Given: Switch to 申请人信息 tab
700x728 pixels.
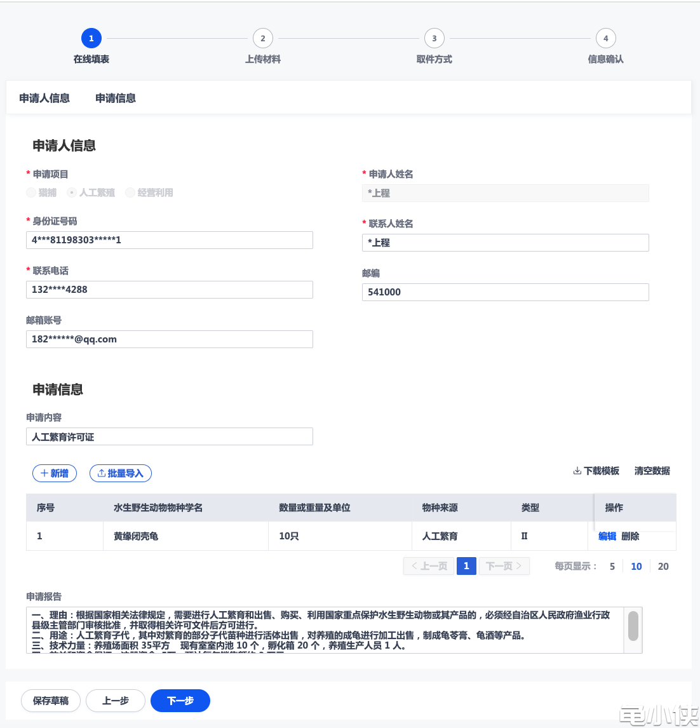Looking at the screenshot, I should pos(44,98).
